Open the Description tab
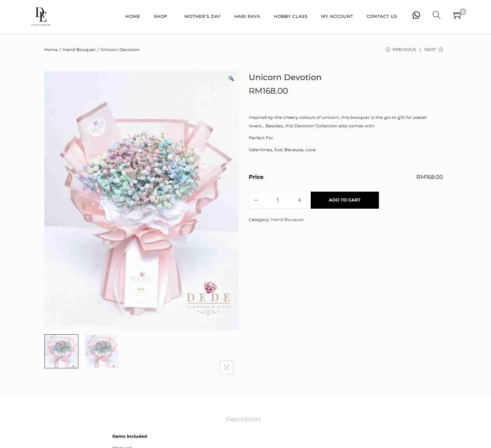Image resolution: width=491 pixels, height=448 pixels. [243, 419]
